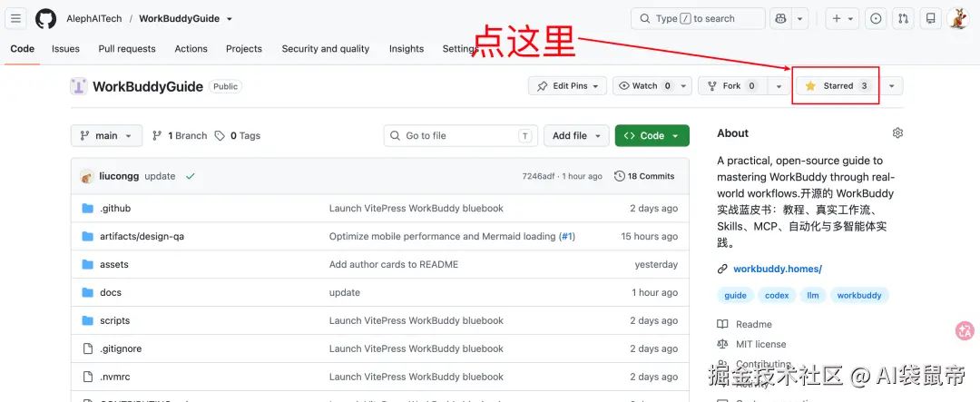The width and height of the screenshot is (980, 402).
Task: Click the Go to file search box
Action: point(461,136)
